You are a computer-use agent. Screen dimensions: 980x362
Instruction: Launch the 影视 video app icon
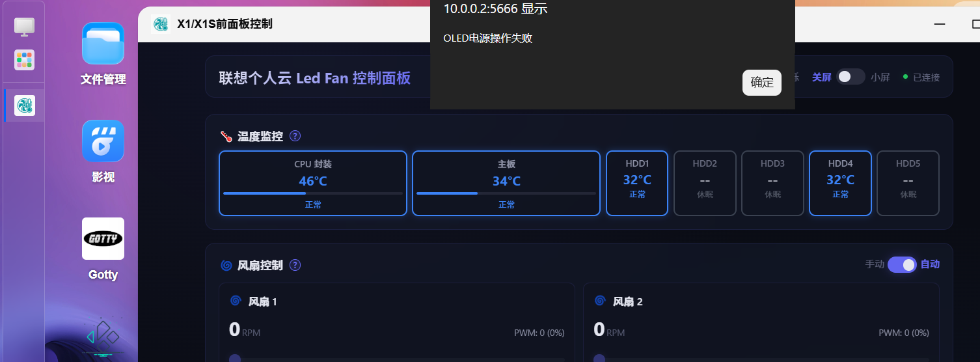(103, 141)
